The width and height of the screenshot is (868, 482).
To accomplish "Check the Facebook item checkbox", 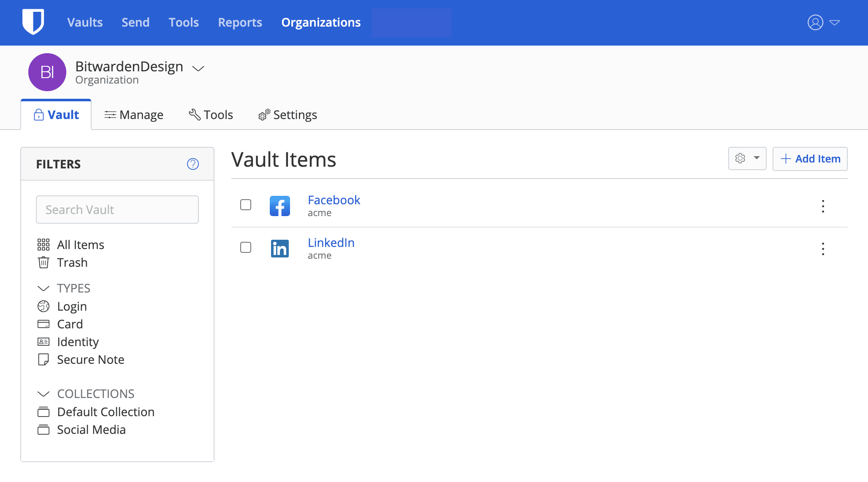I will pyautogui.click(x=245, y=205).
